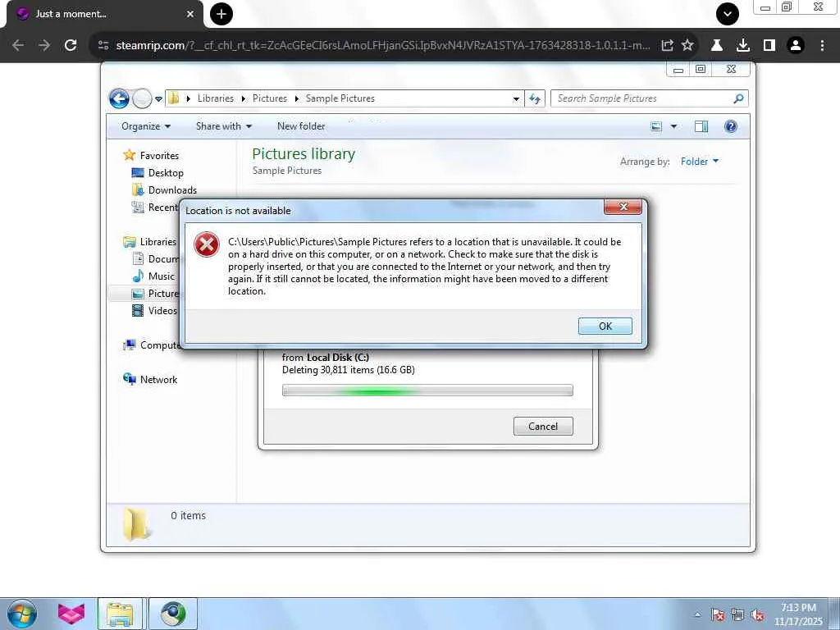Open the network tray icon
The image size is (840, 630).
point(737,614)
